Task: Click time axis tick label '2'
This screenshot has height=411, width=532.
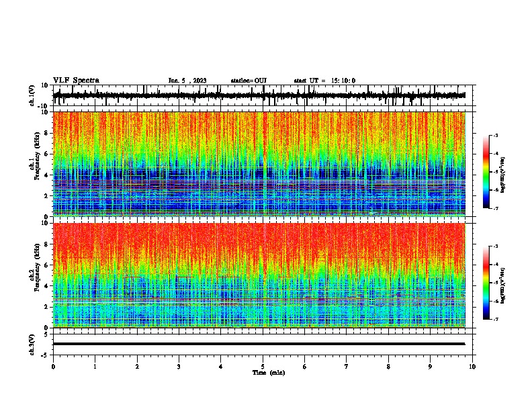Action: click(x=137, y=367)
